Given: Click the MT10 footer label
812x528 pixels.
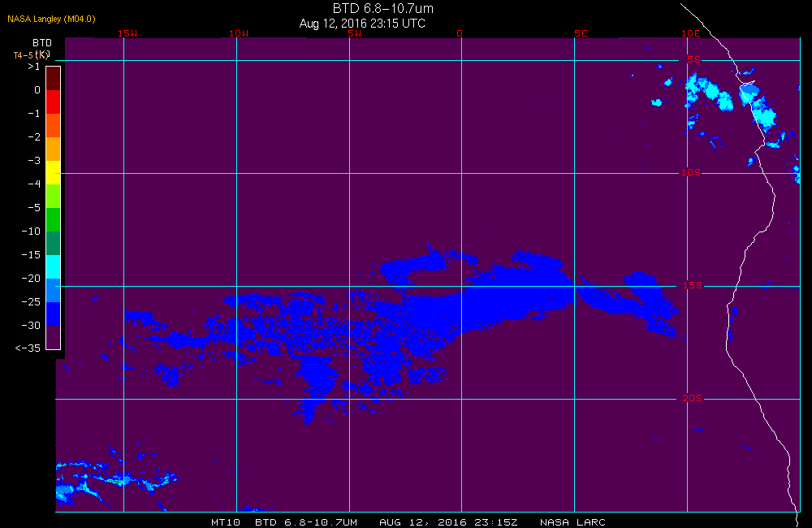Looking at the screenshot, I should point(225,522).
